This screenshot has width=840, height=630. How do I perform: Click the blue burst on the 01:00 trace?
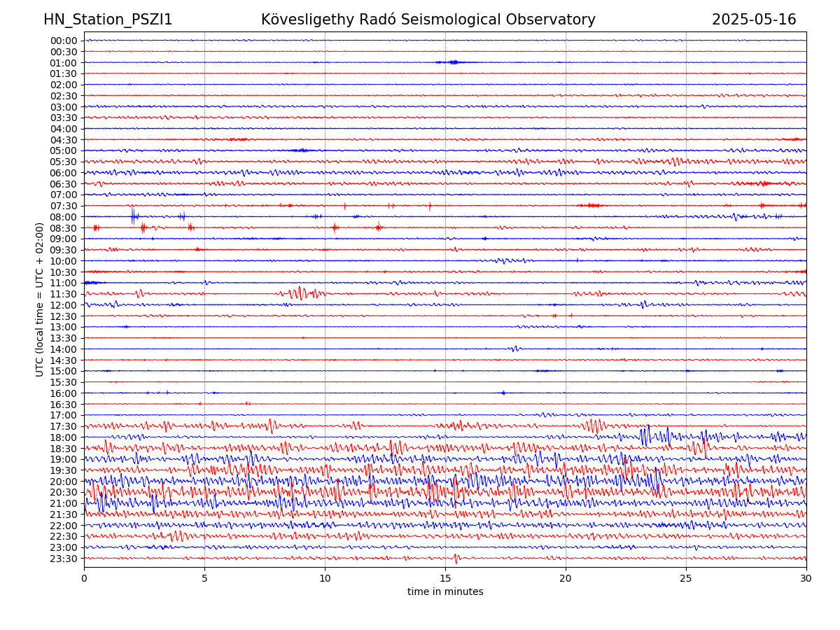pos(453,62)
